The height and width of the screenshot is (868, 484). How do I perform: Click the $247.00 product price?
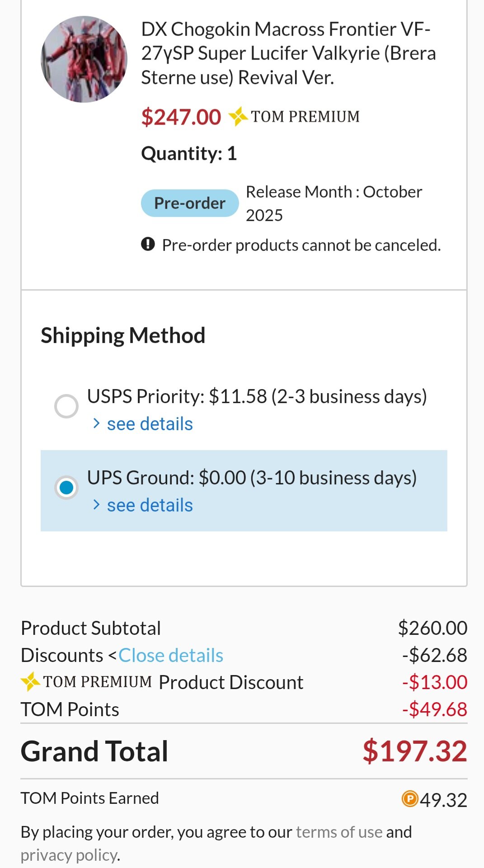point(181,117)
